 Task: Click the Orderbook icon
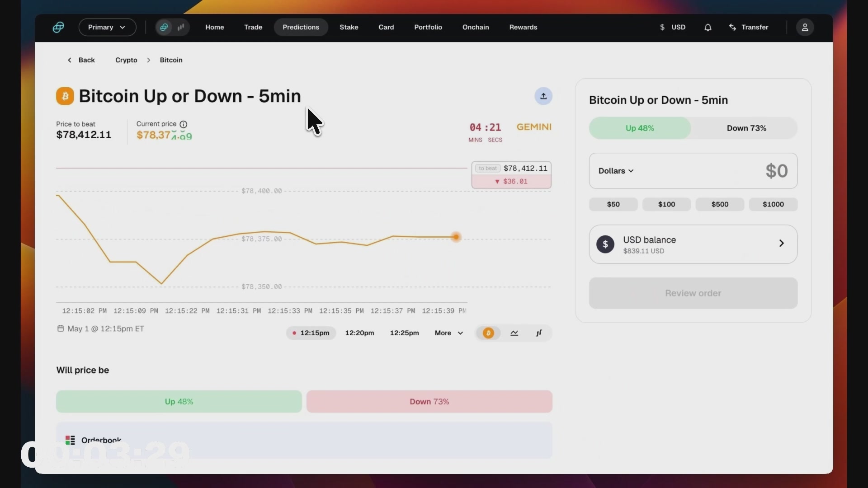pos(70,440)
